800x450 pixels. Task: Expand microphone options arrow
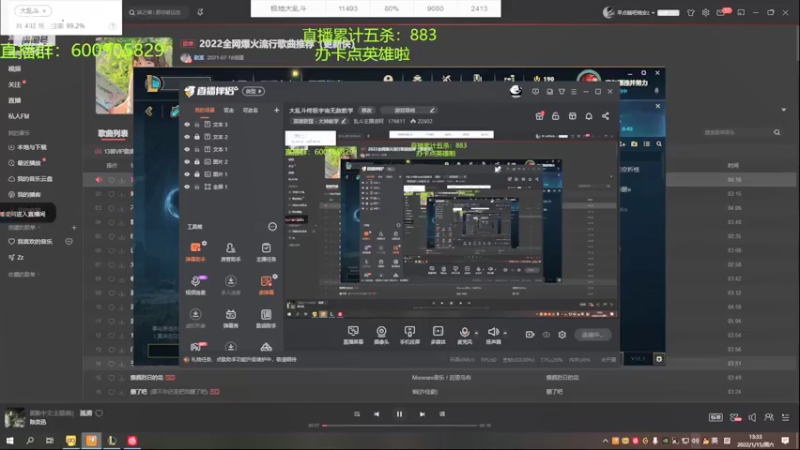pos(477,333)
